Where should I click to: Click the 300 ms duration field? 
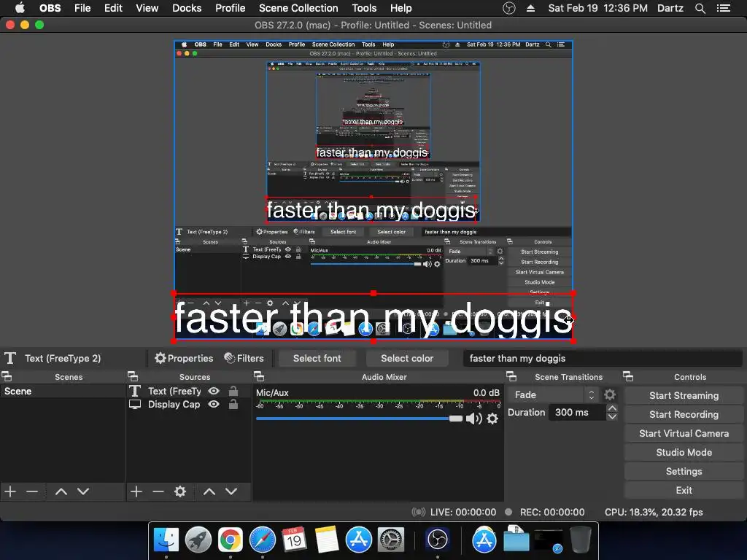[x=578, y=413]
